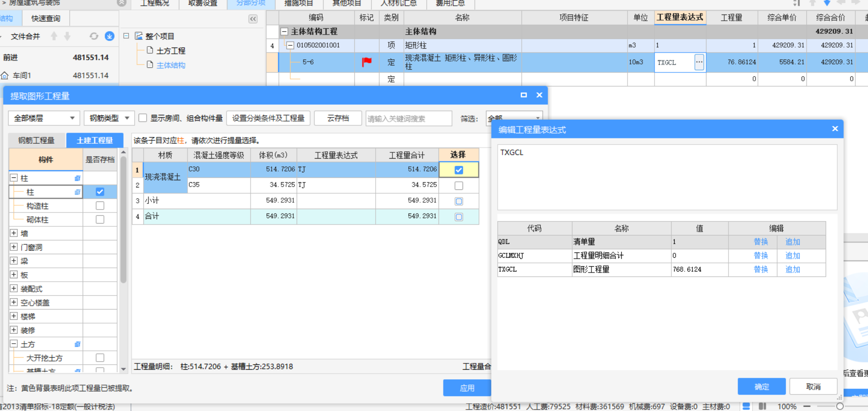Switch to the 土建工程量 tab

pos(95,140)
